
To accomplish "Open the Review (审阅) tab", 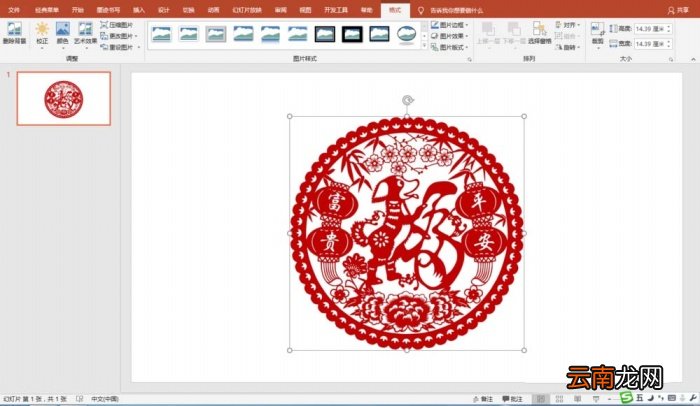I will [x=281, y=10].
